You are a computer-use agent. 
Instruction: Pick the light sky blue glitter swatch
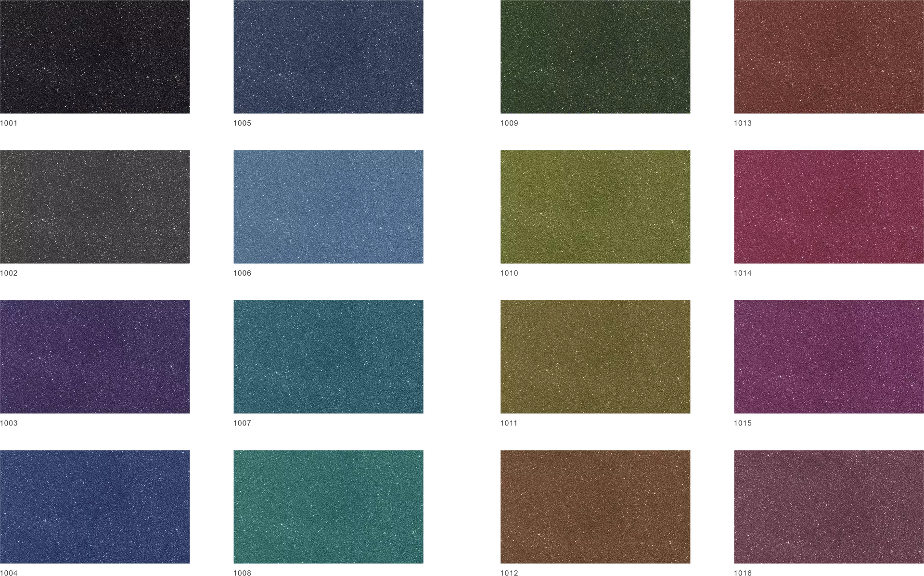click(329, 206)
